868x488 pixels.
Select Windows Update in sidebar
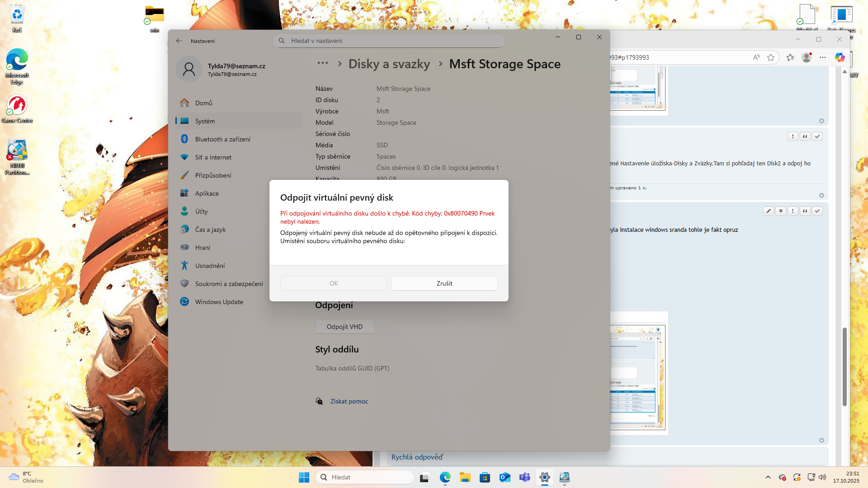[x=219, y=302]
